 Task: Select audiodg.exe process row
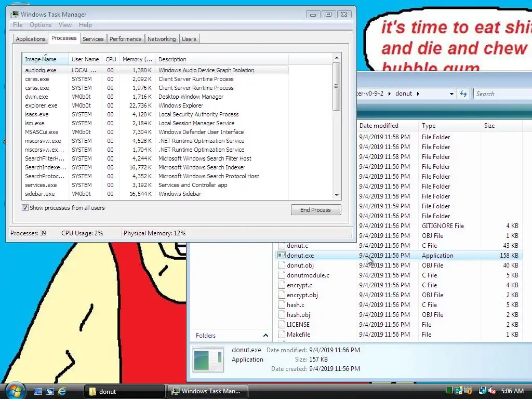tap(155, 70)
